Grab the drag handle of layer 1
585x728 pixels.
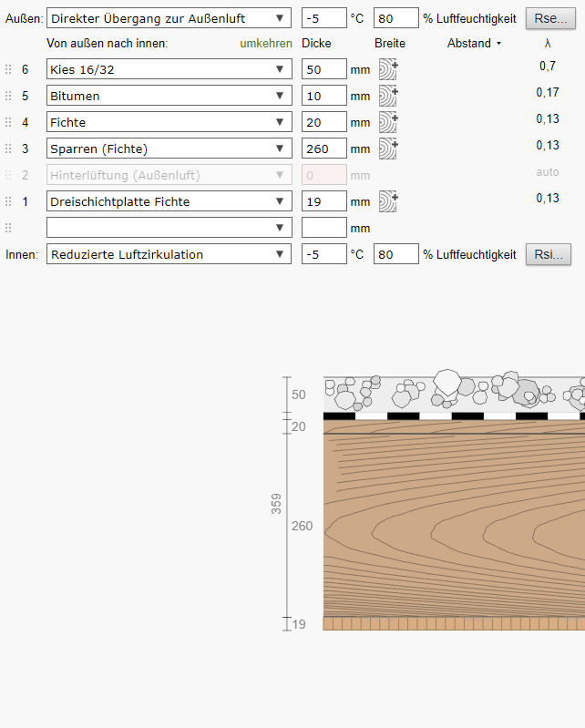click(x=8, y=201)
